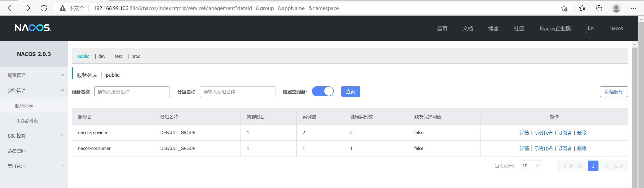644x188 pixels.
Task: Open 博客 in top navigation
Action: point(493,28)
